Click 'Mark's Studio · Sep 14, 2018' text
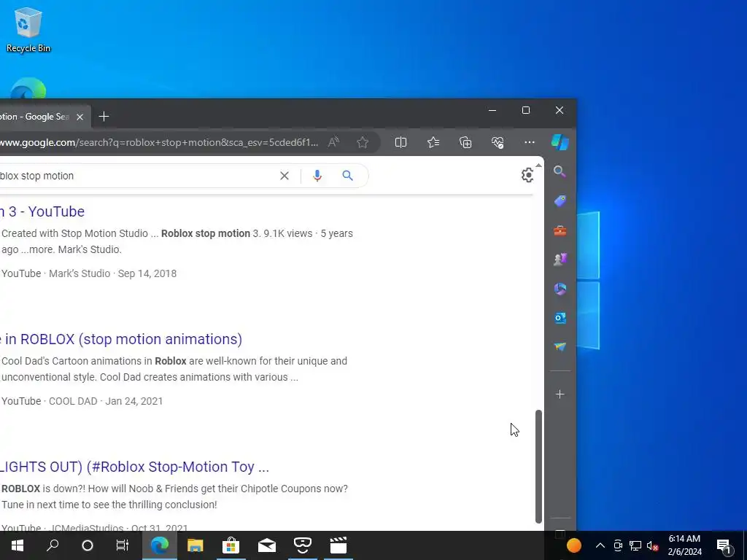 click(112, 273)
